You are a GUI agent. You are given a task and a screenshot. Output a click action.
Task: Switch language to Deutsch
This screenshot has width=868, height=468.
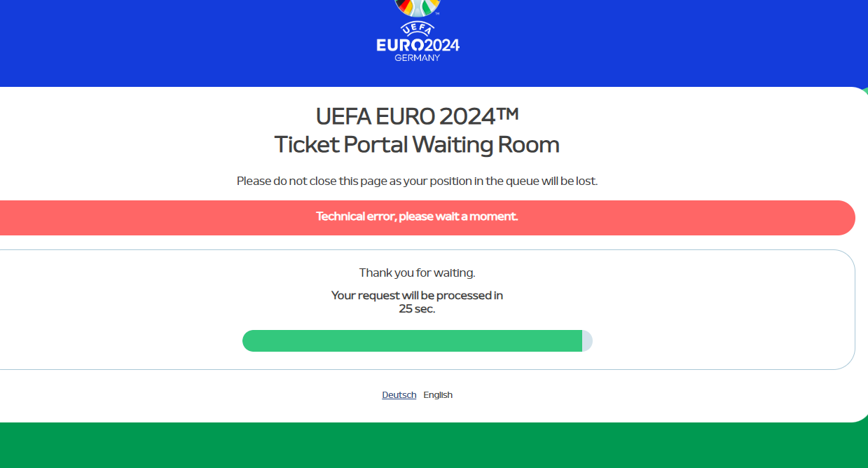click(399, 395)
